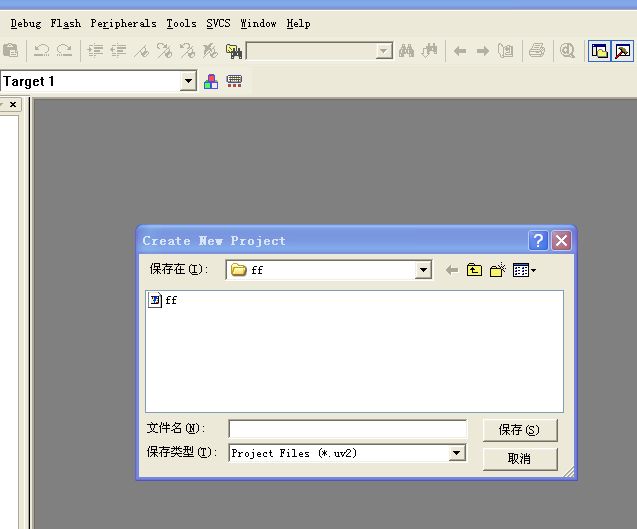Click the 文件名 input field
Image resolution: width=637 pixels, height=529 pixels.
(348, 429)
